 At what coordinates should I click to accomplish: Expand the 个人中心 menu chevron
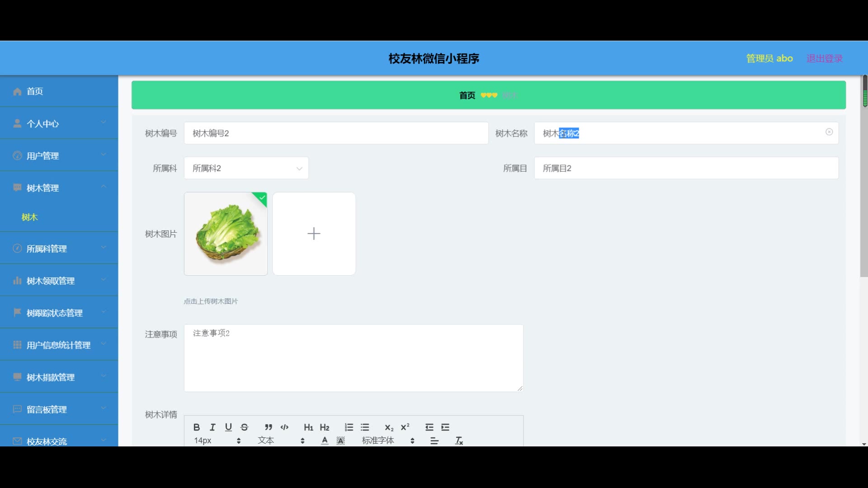[x=104, y=122]
